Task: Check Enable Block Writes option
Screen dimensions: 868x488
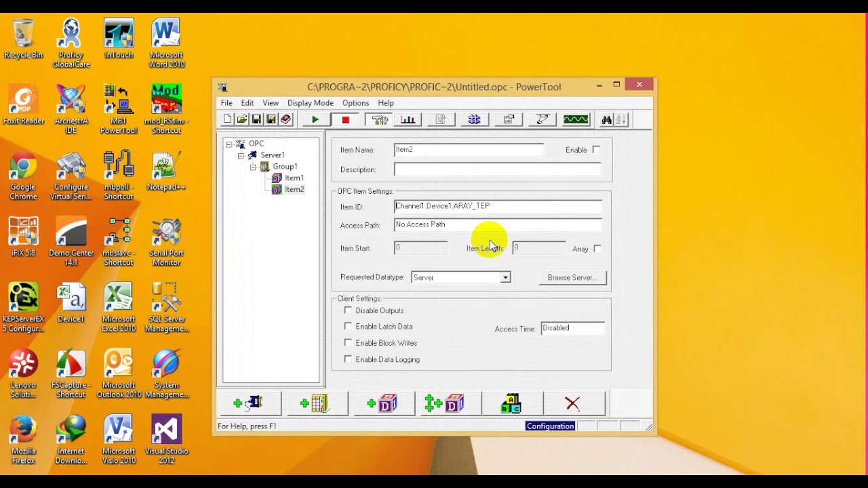Action: point(349,343)
